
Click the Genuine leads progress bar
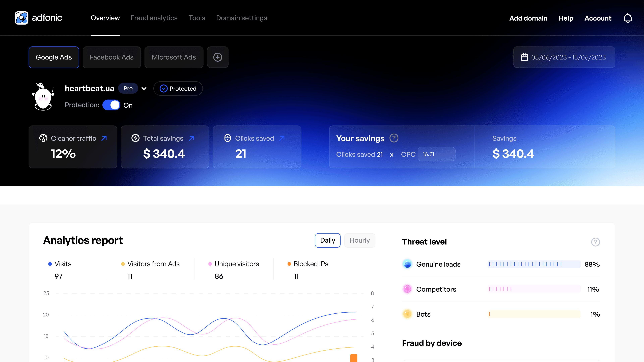pos(534,264)
